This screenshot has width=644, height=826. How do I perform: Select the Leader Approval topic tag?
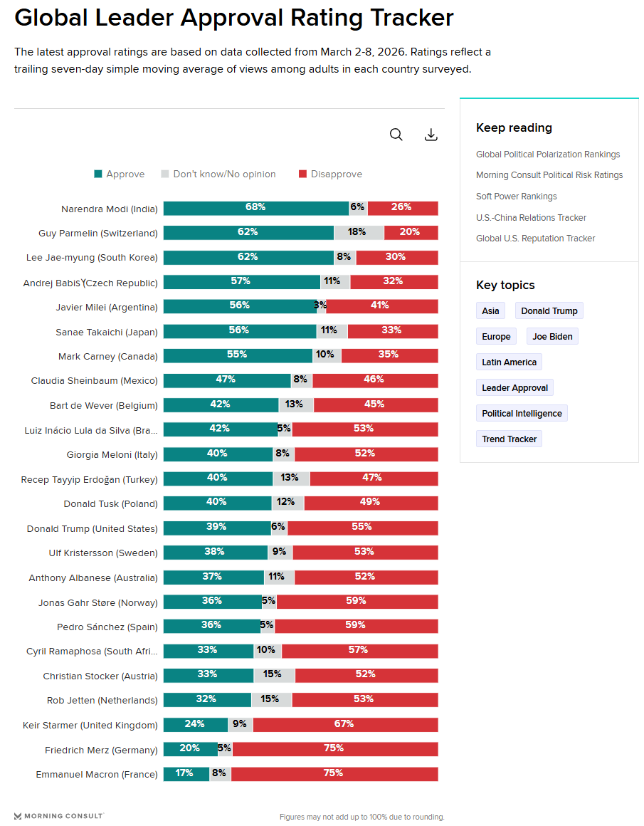pos(514,388)
